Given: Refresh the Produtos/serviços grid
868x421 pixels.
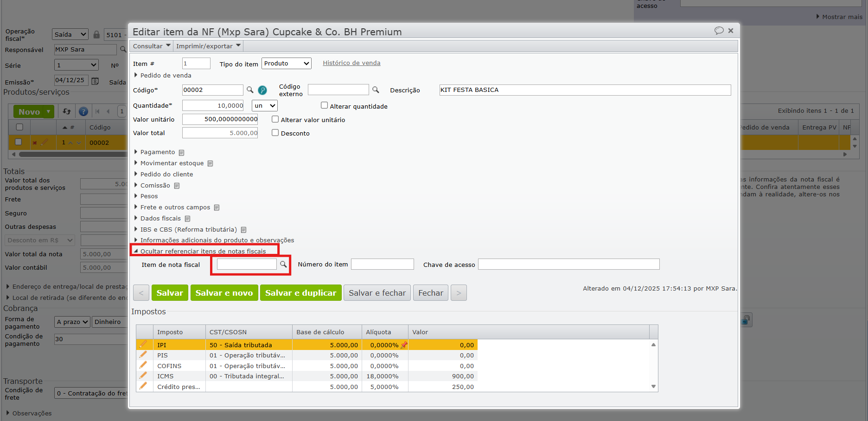Looking at the screenshot, I should (67, 111).
